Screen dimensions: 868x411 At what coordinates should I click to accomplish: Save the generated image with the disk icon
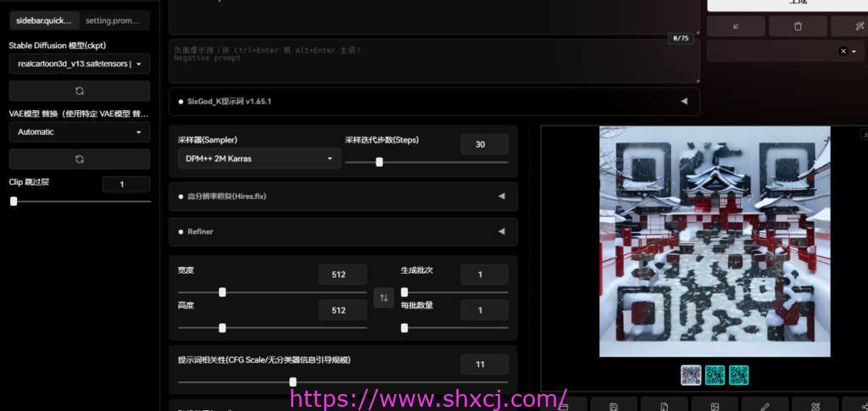point(613,407)
